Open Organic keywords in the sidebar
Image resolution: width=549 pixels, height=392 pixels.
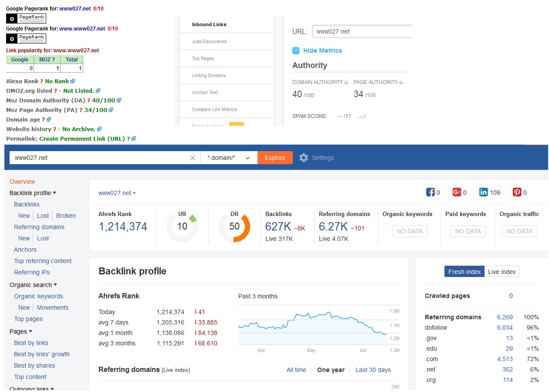pyautogui.click(x=38, y=296)
